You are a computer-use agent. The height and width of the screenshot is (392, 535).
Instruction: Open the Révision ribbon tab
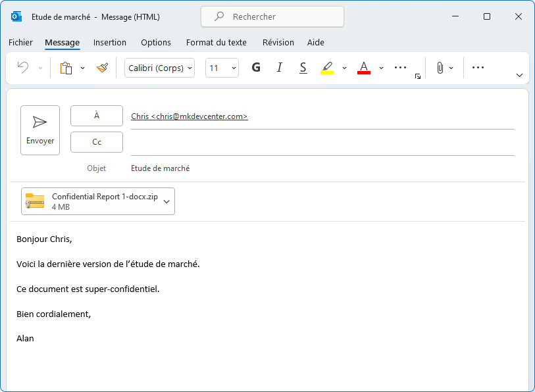278,42
